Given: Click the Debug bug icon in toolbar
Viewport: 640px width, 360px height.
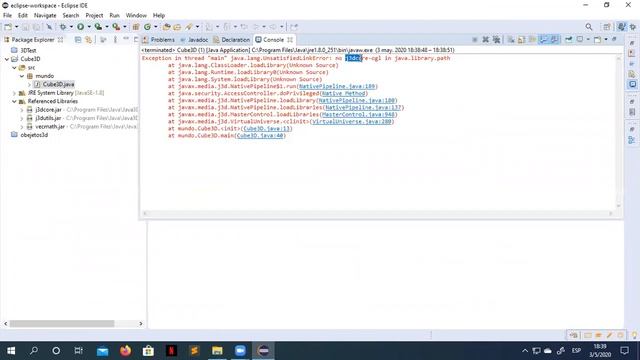Looking at the screenshot, I should [x=63, y=27].
